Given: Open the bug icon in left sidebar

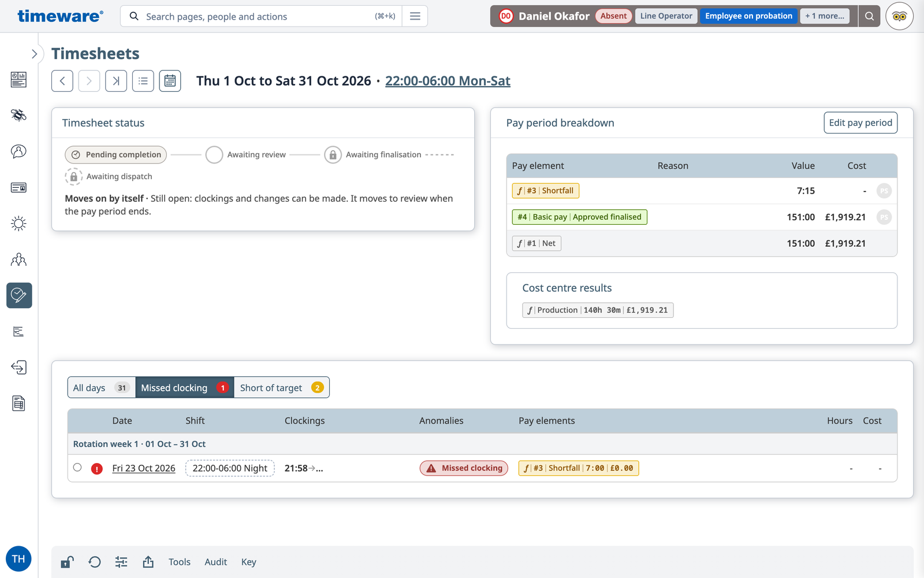Looking at the screenshot, I should pos(18,115).
